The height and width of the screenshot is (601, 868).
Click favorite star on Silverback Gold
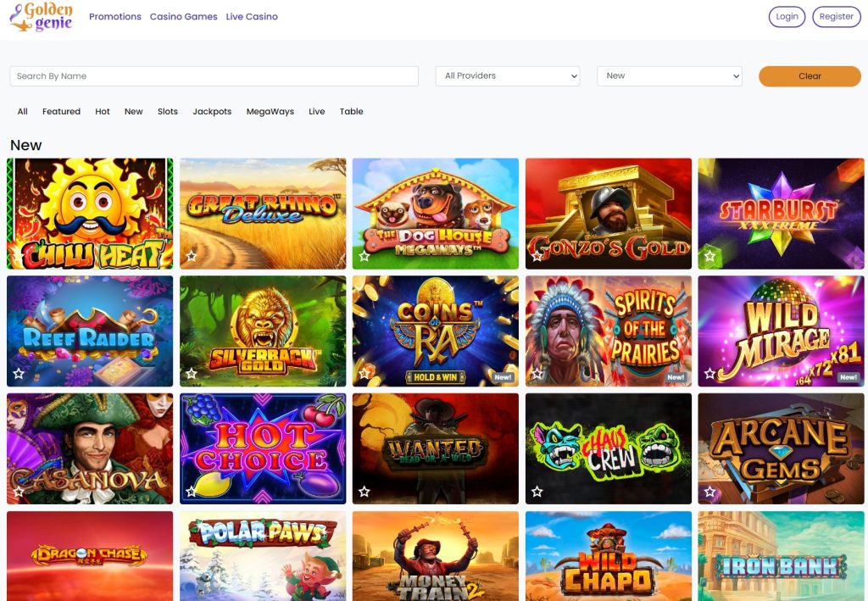coord(192,374)
